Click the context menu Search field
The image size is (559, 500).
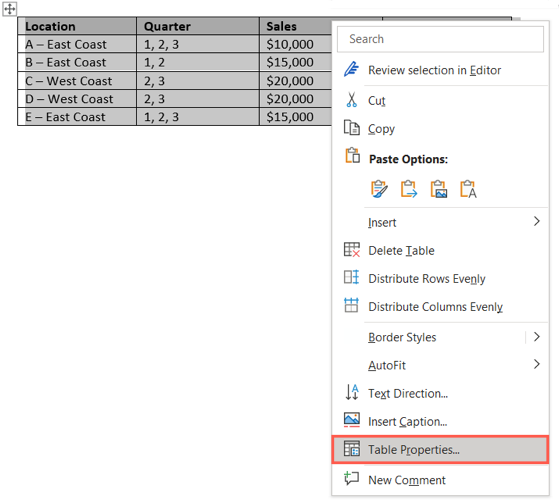440,39
